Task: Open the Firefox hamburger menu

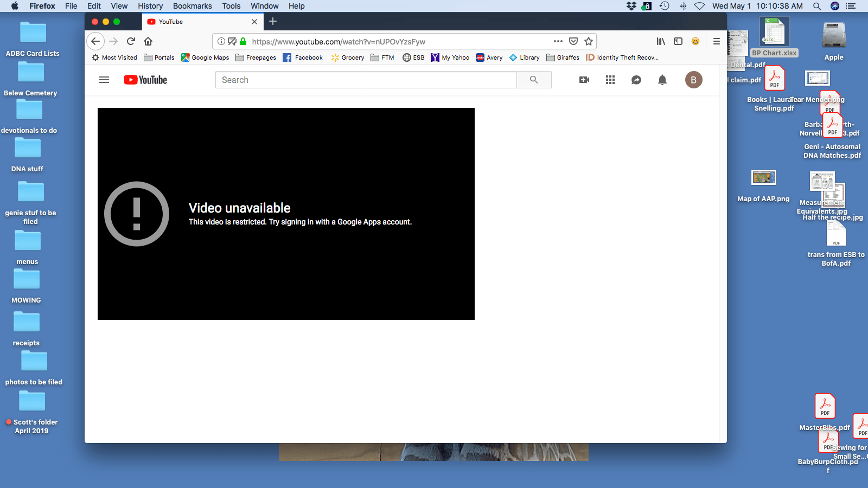Action: pyautogui.click(x=717, y=41)
